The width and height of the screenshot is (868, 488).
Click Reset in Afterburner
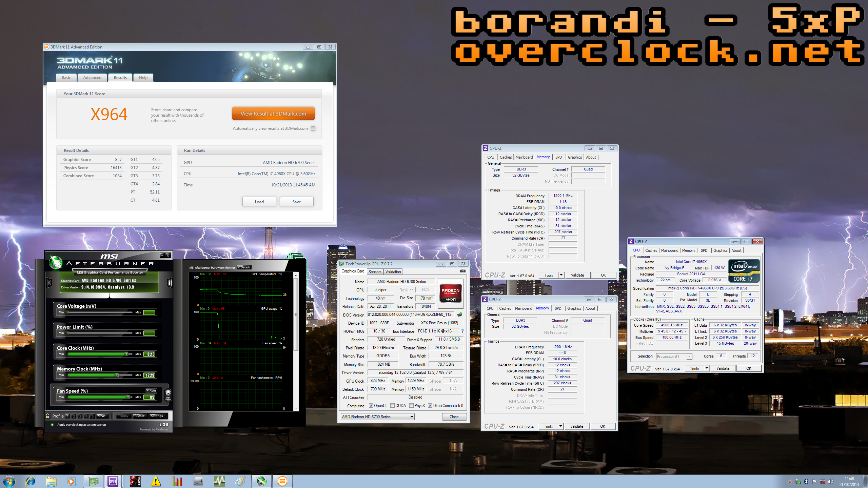(140, 416)
